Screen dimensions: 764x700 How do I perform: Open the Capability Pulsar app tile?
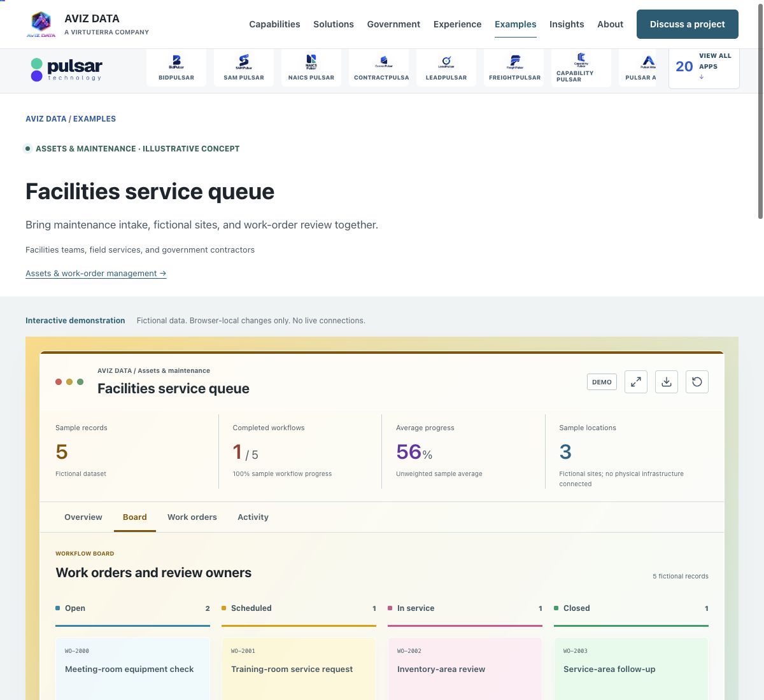pyautogui.click(x=581, y=68)
